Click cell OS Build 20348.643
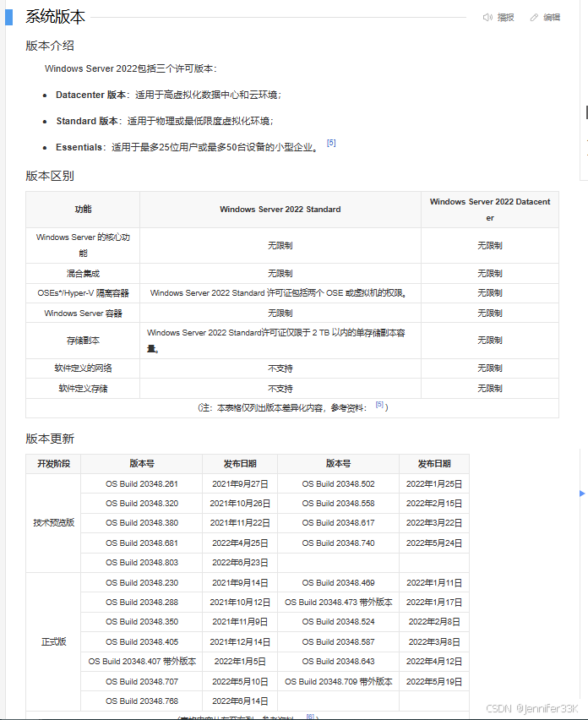This screenshot has height=720, width=588. coord(338,662)
